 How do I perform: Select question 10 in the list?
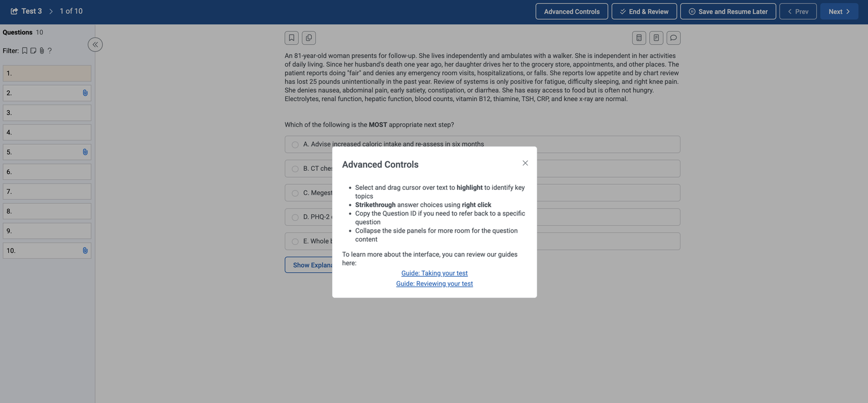coord(47,251)
